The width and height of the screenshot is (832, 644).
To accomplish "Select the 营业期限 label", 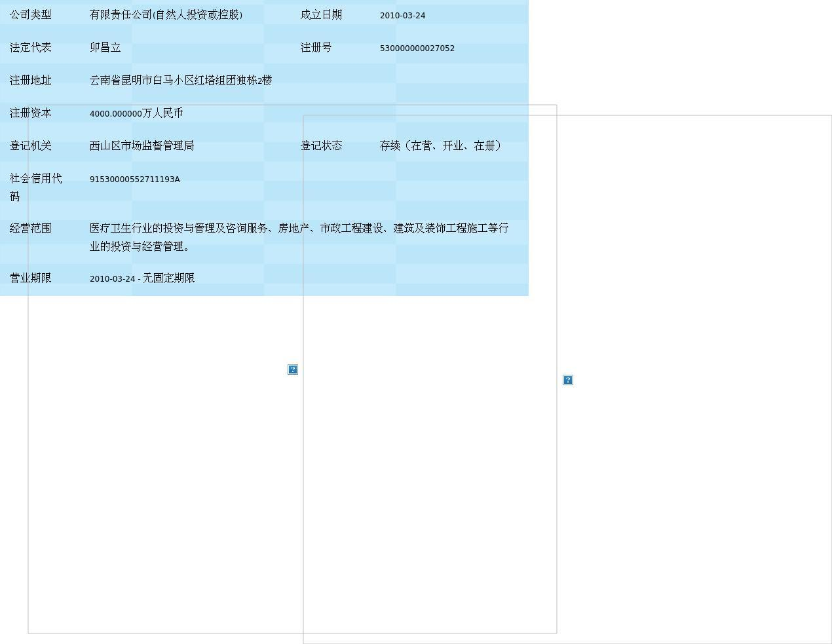I will click(x=31, y=278).
